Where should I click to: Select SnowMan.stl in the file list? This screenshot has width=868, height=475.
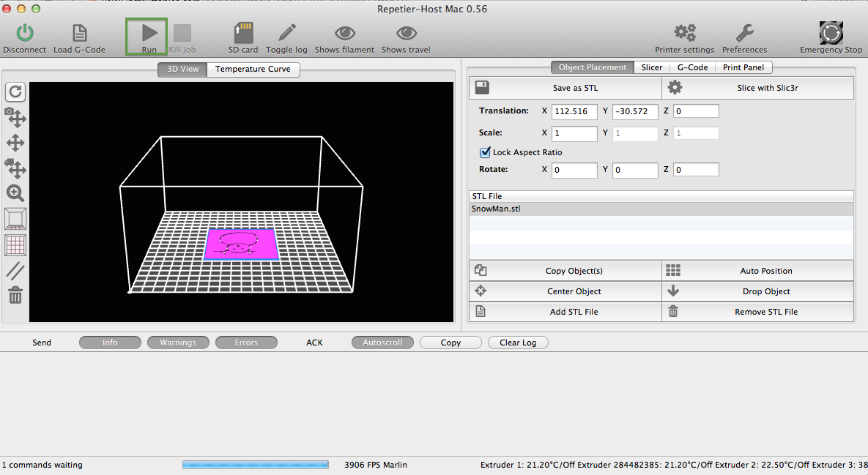point(661,209)
